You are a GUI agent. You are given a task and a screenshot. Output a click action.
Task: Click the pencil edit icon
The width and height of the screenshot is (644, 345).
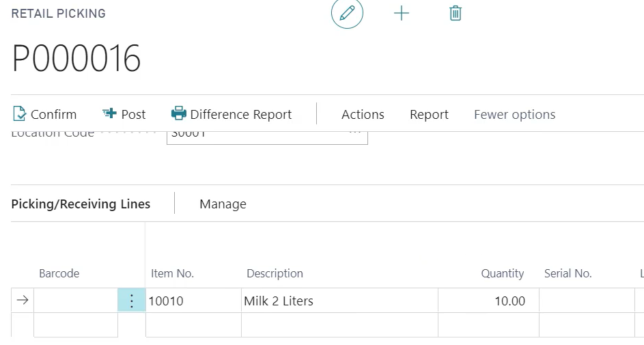[347, 14]
